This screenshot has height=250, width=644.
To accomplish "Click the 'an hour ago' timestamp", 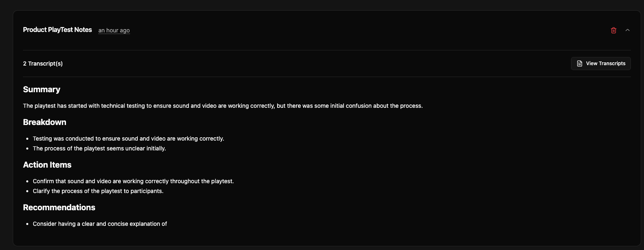I will pyautogui.click(x=114, y=30).
